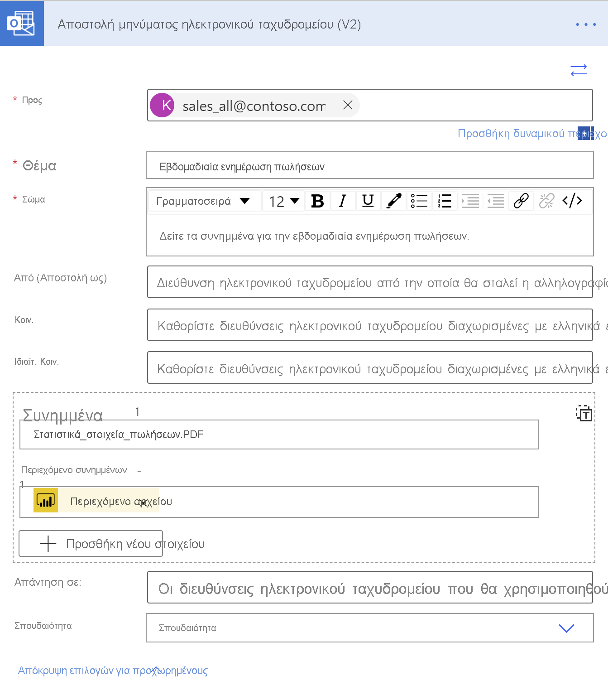Open the Γραμματοσειρά font dropdown
Viewport: 608px width, 700px height.
(205, 201)
